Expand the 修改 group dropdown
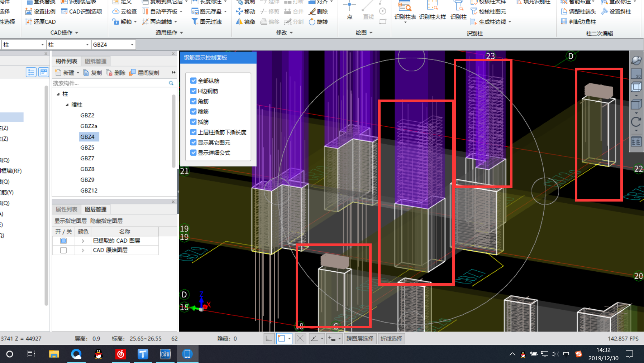The height and width of the screenshot is (363, 644). pos(291,33)
